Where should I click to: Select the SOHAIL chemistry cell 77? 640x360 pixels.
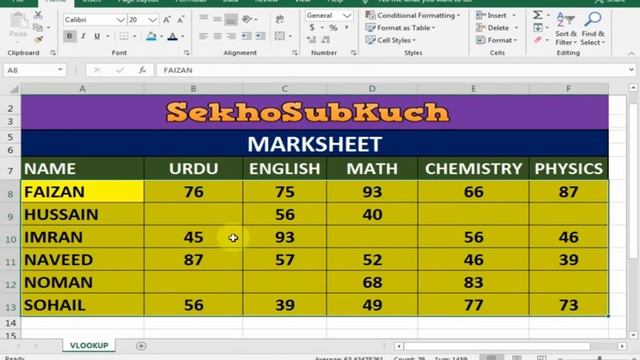(473, 305)
